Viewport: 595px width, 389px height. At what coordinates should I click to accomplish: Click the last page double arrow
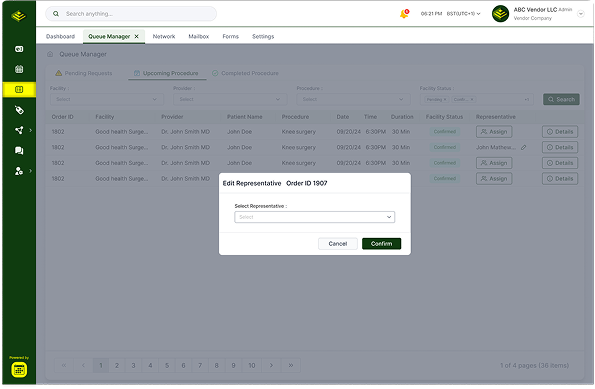tap(291, 365)
